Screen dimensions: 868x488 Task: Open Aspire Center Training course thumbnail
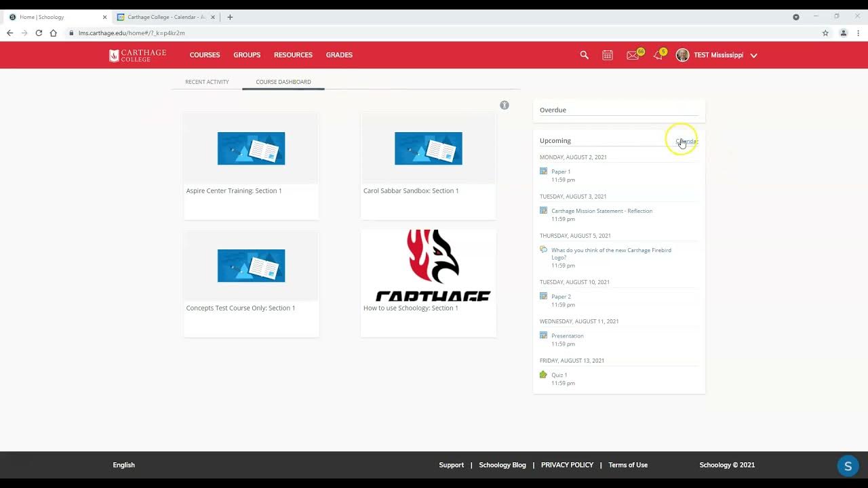pyautogui.click(x=251, y=148)
